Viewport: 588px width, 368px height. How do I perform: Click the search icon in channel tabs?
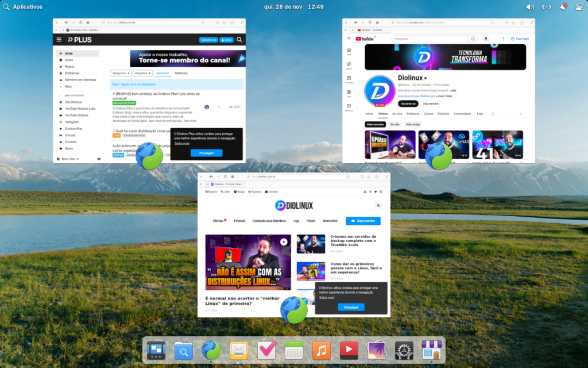coord(493,114)
